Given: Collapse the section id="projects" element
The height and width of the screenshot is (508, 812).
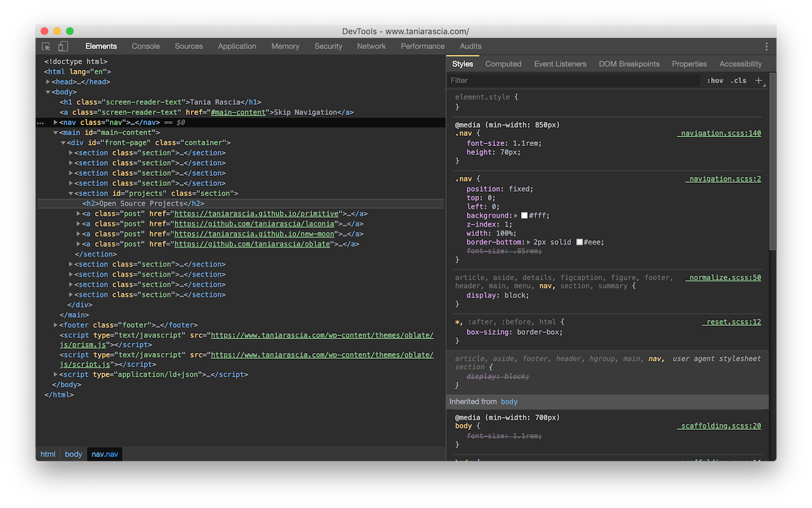Looking at the screenshot, I should (x=71, y=194).
